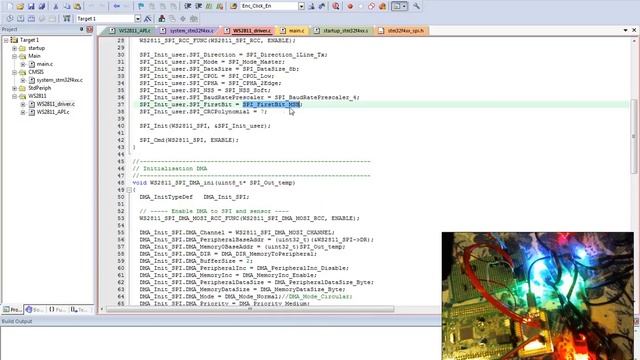Click the editor horizontal scrollbar thumb
640x360 pixels.
coord(250,309)
